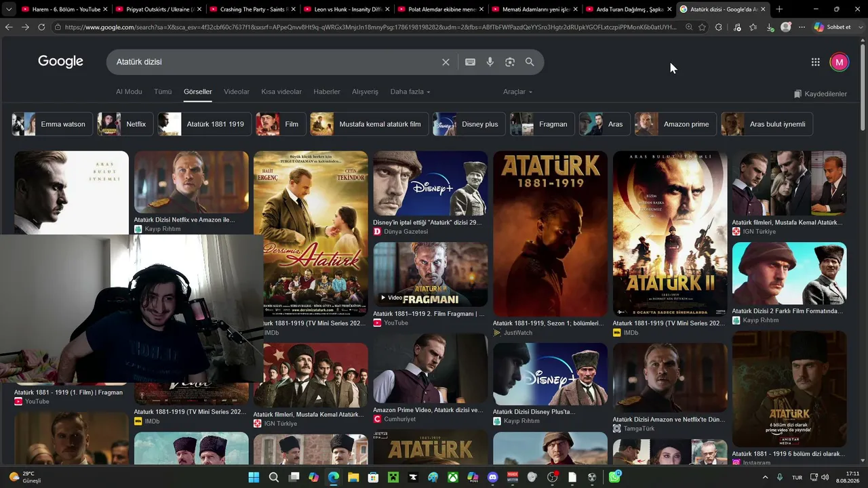Select the 'Amazon prime' filter chip
The image size is (868, 488).
point(675,124)
